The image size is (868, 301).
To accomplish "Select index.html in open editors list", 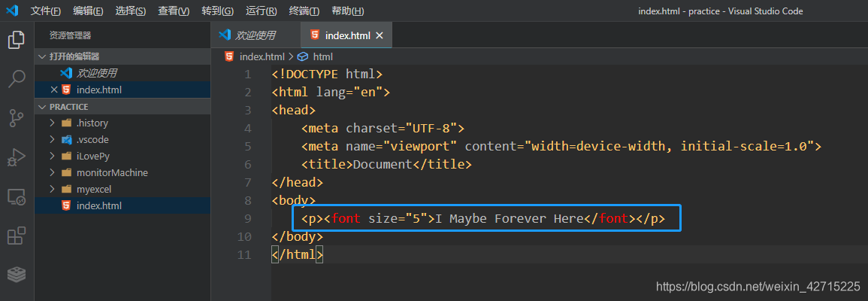I will 122,90.
